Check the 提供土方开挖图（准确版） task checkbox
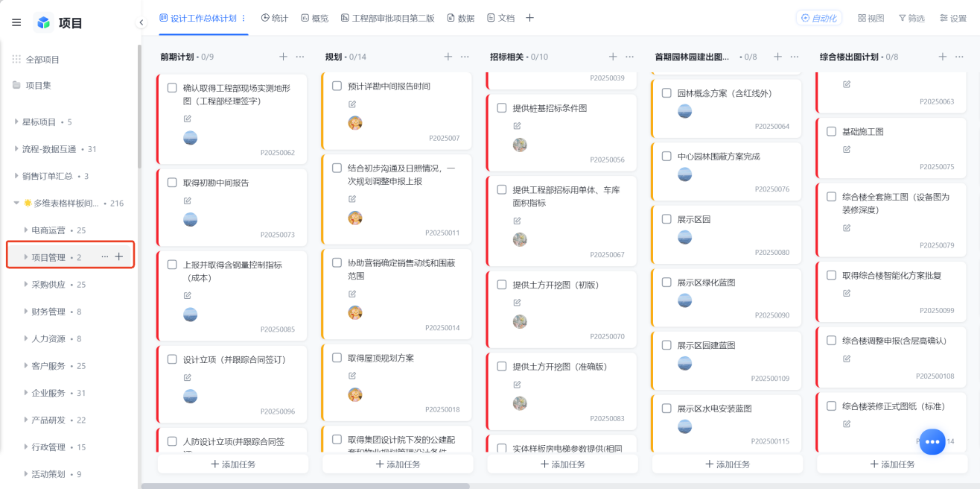This screenshot has height=489, width=980. click(501, 367)
